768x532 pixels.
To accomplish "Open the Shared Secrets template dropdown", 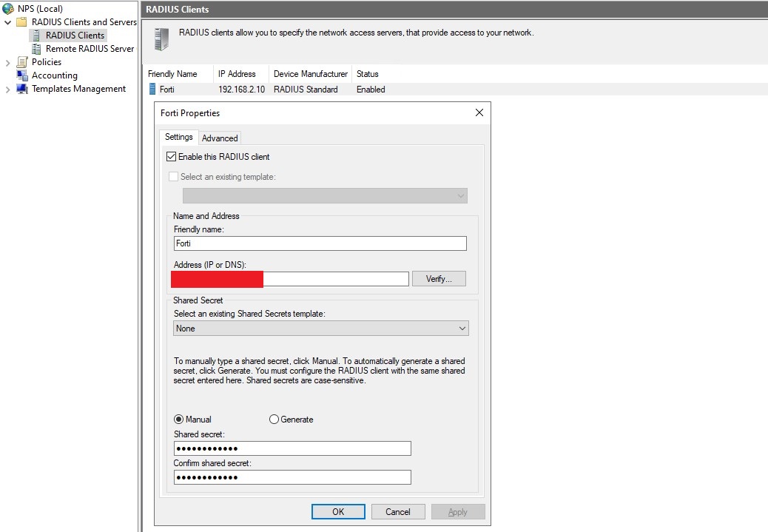I will [321, 329].
